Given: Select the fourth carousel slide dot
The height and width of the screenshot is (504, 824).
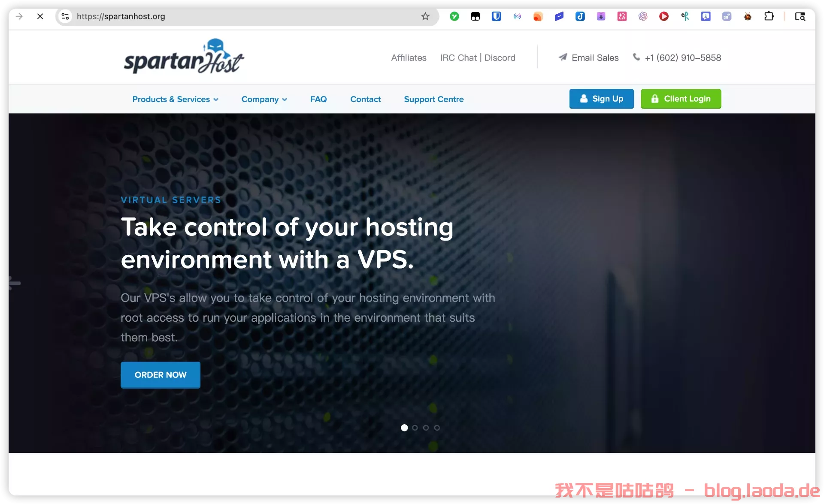Looking at the screenshot, I should [437, 428].
